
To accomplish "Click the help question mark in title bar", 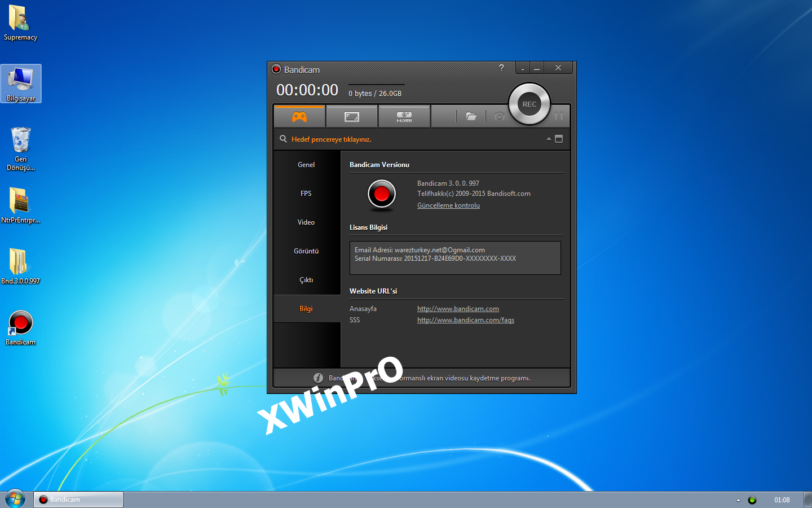I will tap(501, 68).
